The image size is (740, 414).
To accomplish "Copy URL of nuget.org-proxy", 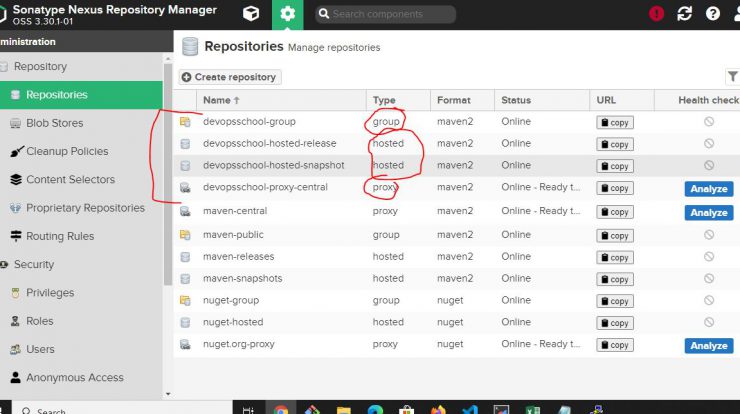I will (x=614, y=345).
